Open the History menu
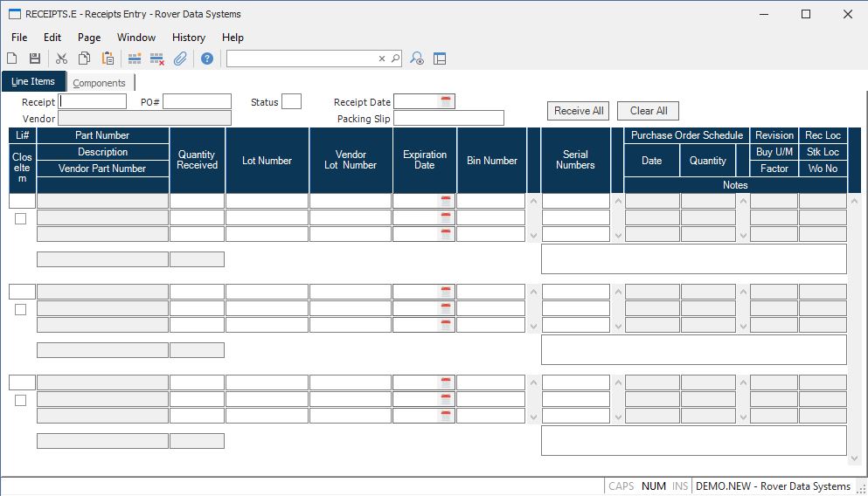The image size is (868, 496). point(188,38)
